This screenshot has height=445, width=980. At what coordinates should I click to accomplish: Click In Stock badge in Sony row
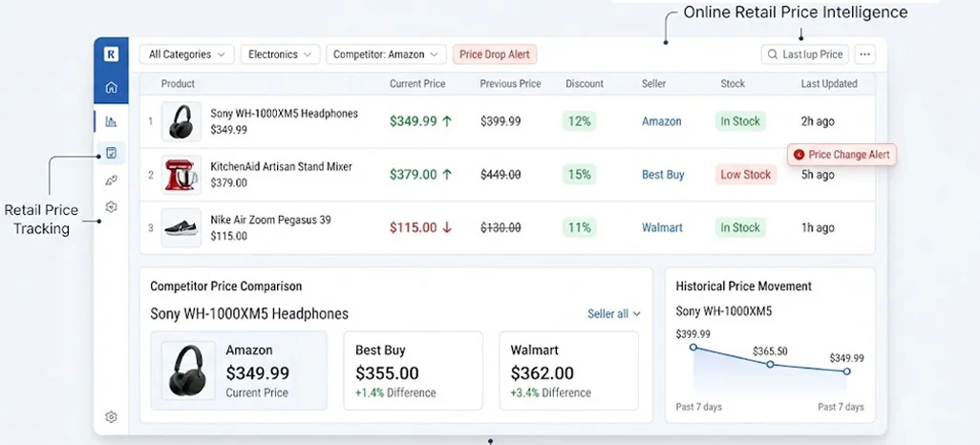coord(740,121)
